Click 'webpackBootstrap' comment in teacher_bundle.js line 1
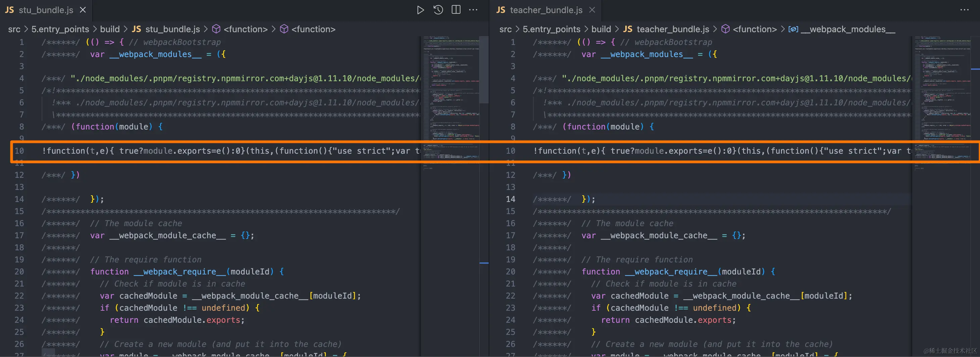The width and height of the screenshot is (980, 357). 673,42
